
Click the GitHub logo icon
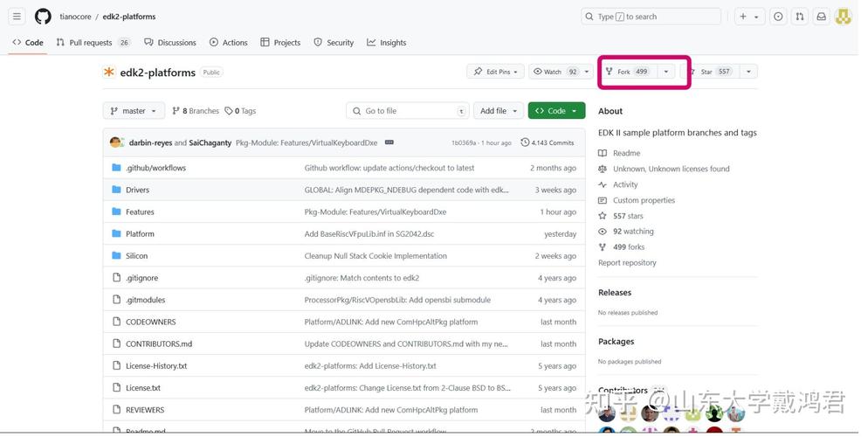point(43,17)
